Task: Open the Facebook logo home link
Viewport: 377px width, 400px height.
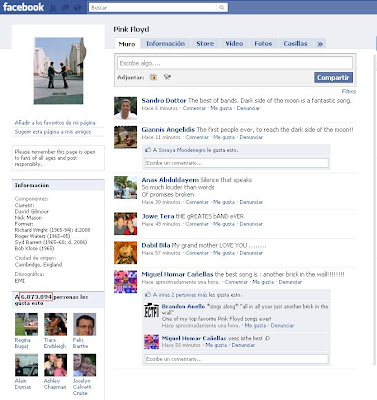Action: pyautogui.click(x=23, y=7)
